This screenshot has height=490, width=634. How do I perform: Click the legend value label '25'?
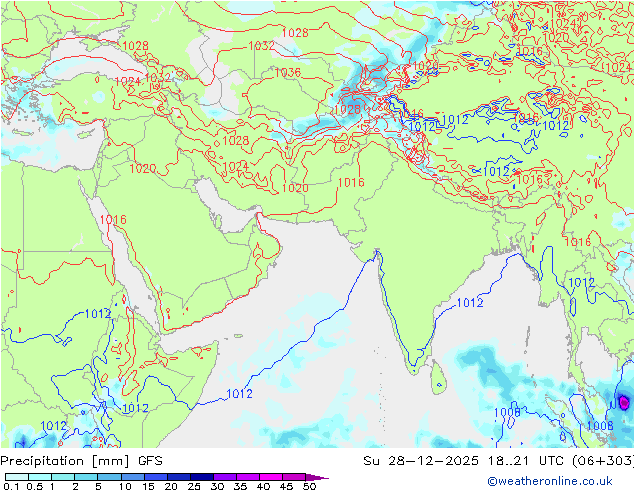point(194,486)
